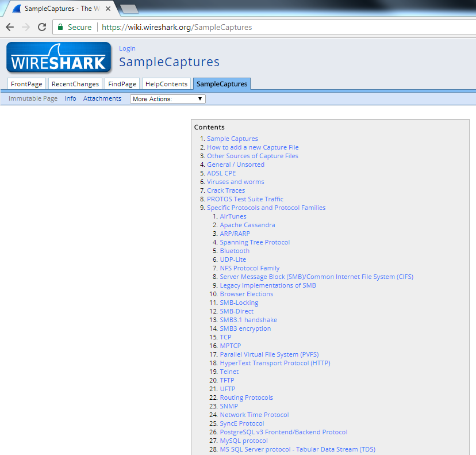This screenshot has height=455, width=476.
Task: Open SMB3 encryption link
Action: click(x=245, y=328)
